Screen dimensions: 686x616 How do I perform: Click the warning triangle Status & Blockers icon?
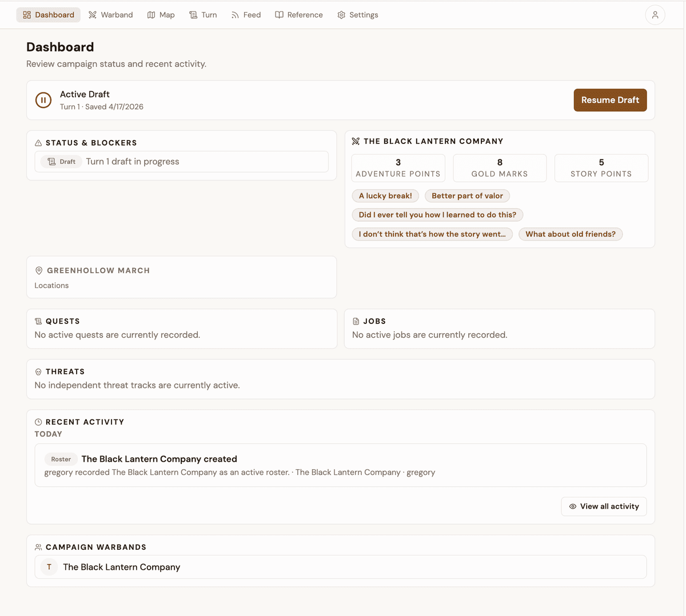(x=38, y=143)
